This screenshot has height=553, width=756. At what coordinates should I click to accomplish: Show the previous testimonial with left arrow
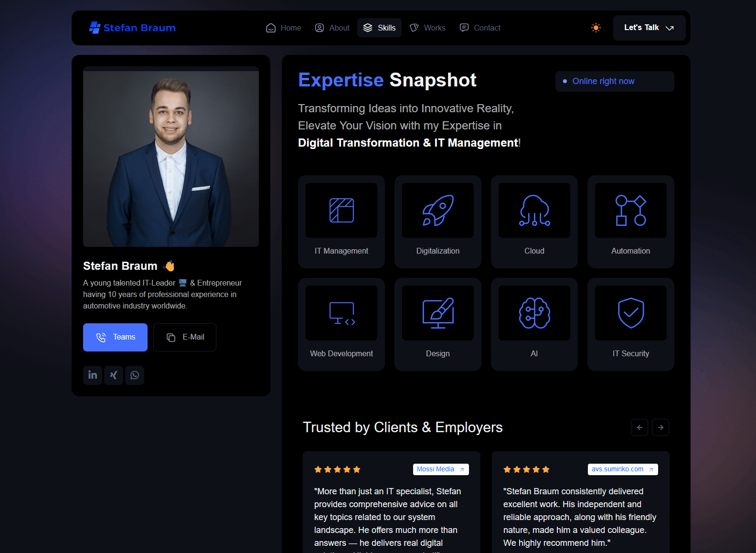click(639, 427)
